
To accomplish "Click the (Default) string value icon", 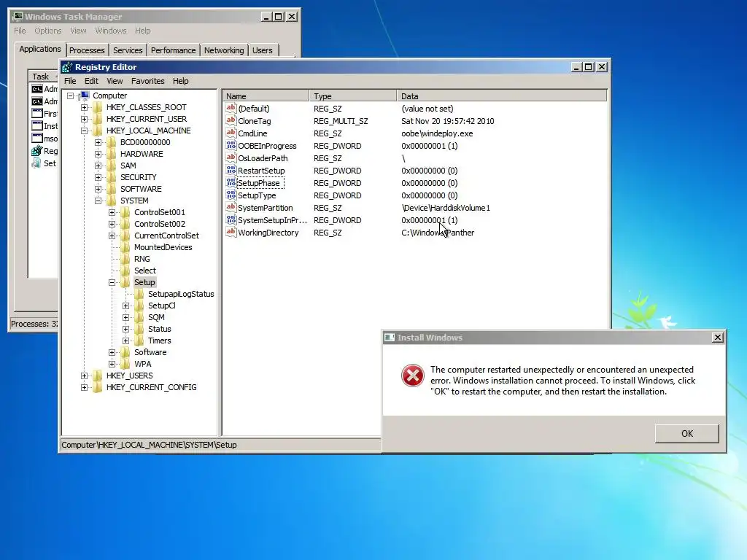I will (x=231, y=108).
